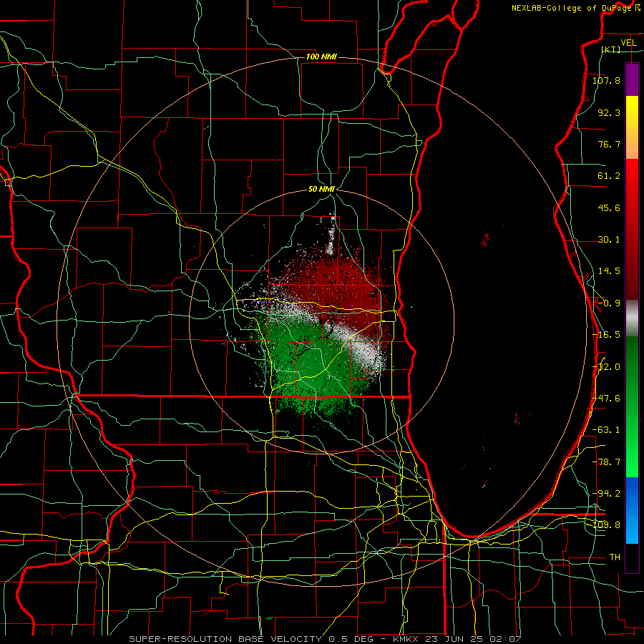Select the -16.5 legend value
Screen dimensions: 644x644
(606, 335)
